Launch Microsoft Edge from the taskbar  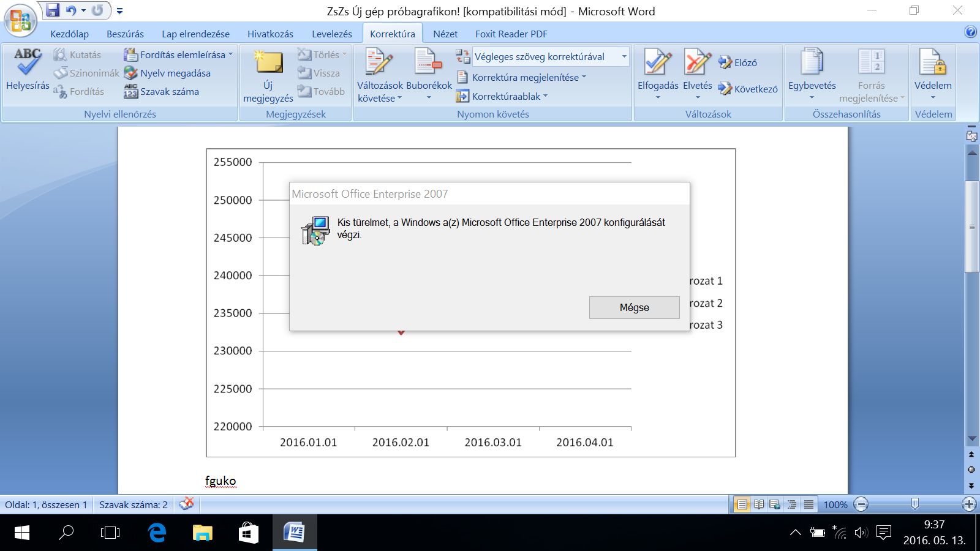[x=157, y=533]
